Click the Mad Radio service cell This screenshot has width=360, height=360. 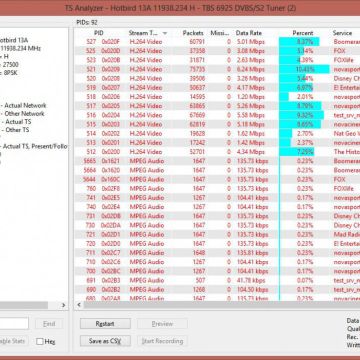(x=347, y=234)
